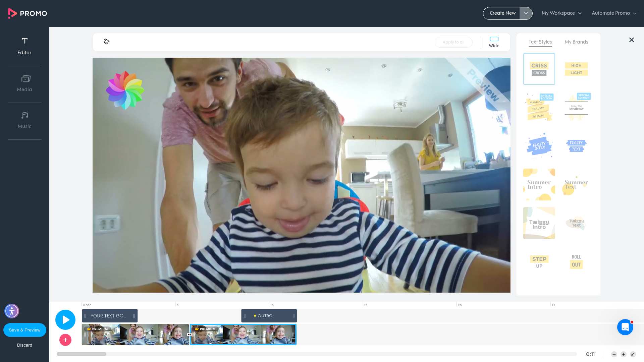Click the timeline horizontal scrollbar
The height and width of the screenshot is (362, 644).
pyautogui.click(x=82, y=354)
